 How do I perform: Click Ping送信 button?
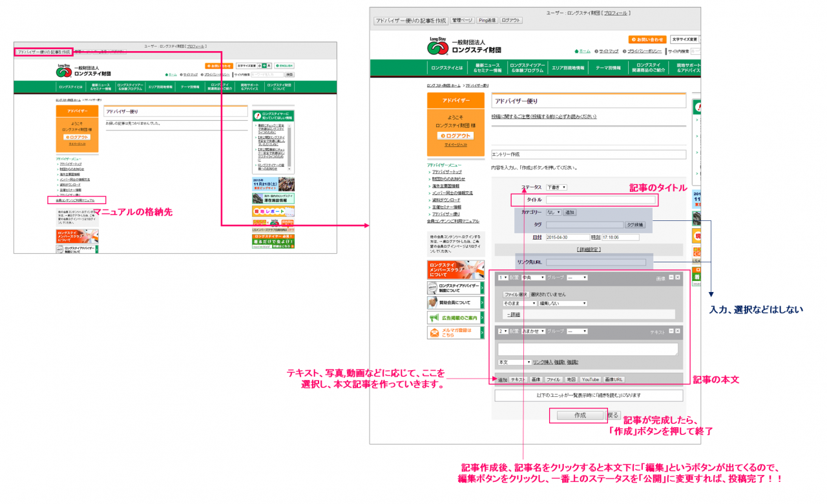487,21
